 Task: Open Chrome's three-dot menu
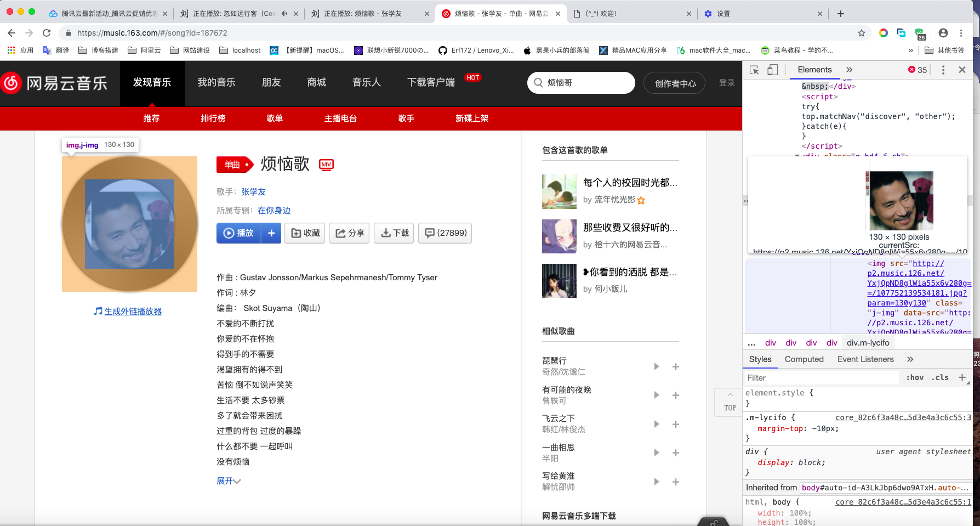(961, 33)
